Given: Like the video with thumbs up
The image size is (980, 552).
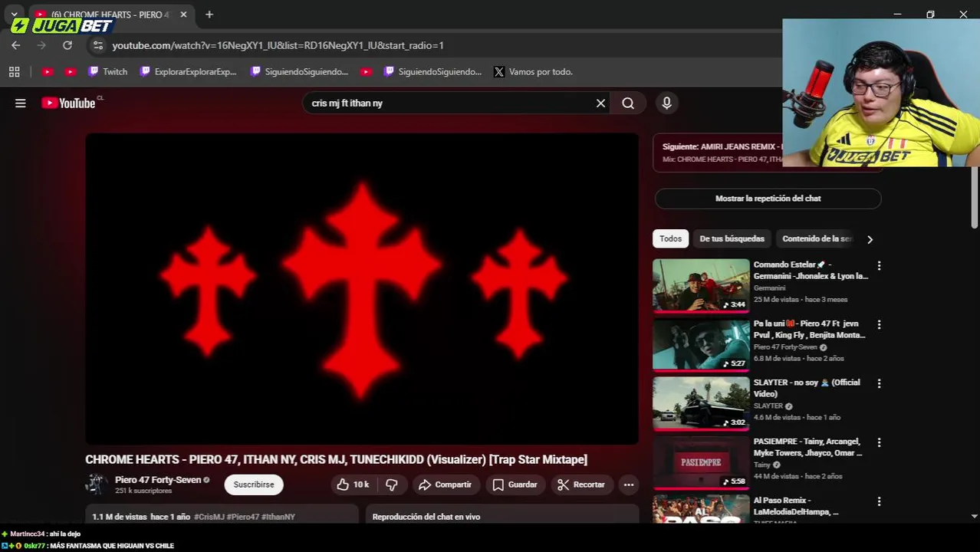Looking at the screenshot, I should point(353,485).
